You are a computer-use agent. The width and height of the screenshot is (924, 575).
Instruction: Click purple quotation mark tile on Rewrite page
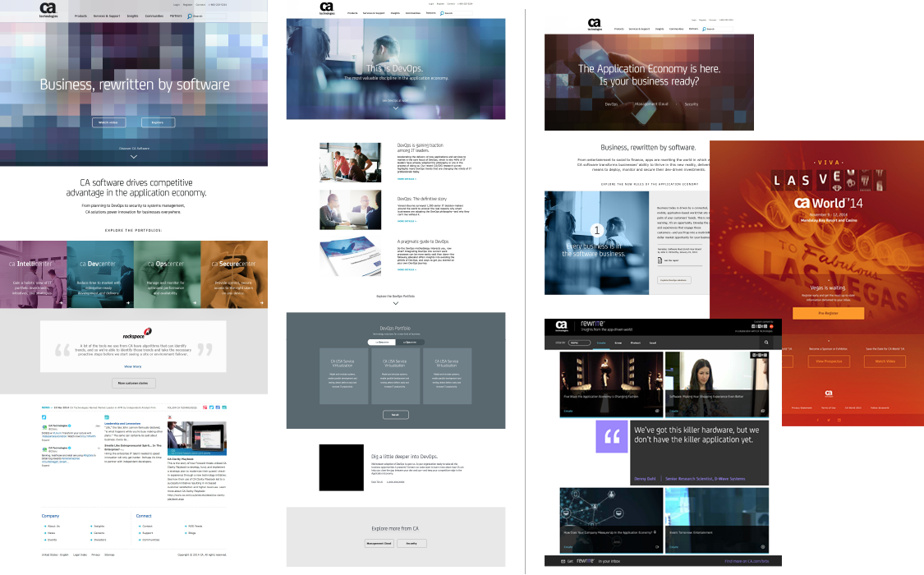click(612, 436)
